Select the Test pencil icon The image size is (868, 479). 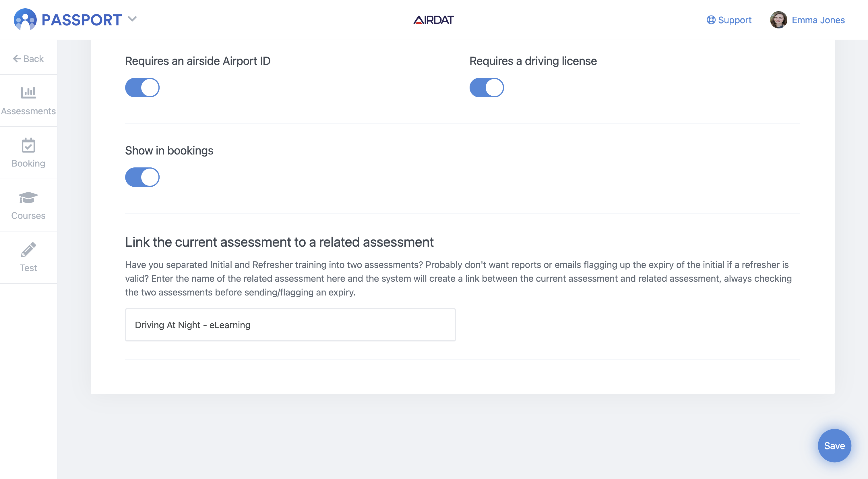pyautogui.click(x=28, y=250)
